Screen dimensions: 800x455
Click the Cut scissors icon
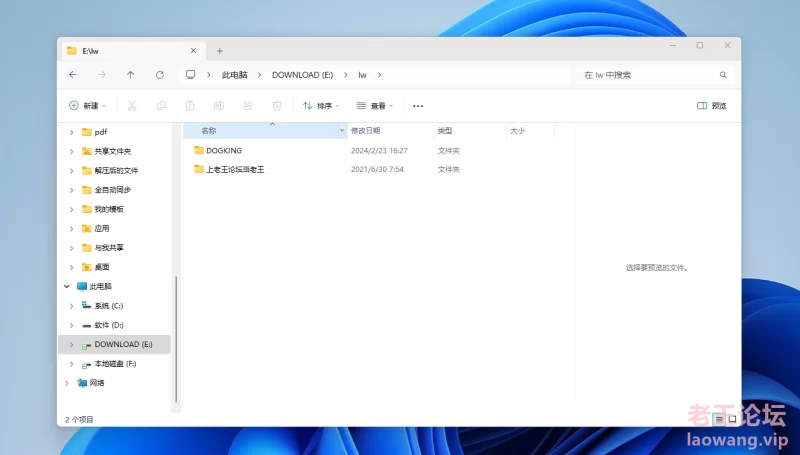pos(132,106)
